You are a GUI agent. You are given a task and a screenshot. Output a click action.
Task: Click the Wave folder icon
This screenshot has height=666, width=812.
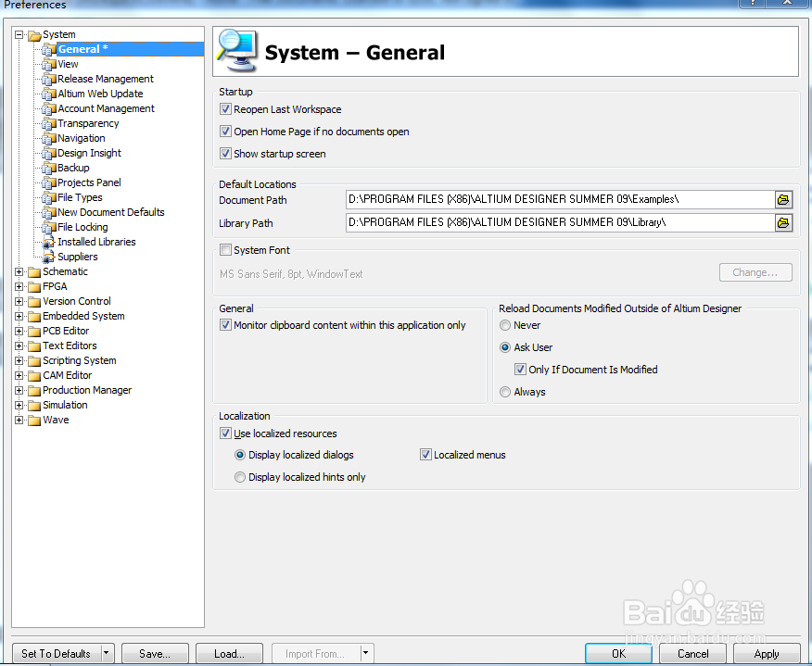(34, 421)
